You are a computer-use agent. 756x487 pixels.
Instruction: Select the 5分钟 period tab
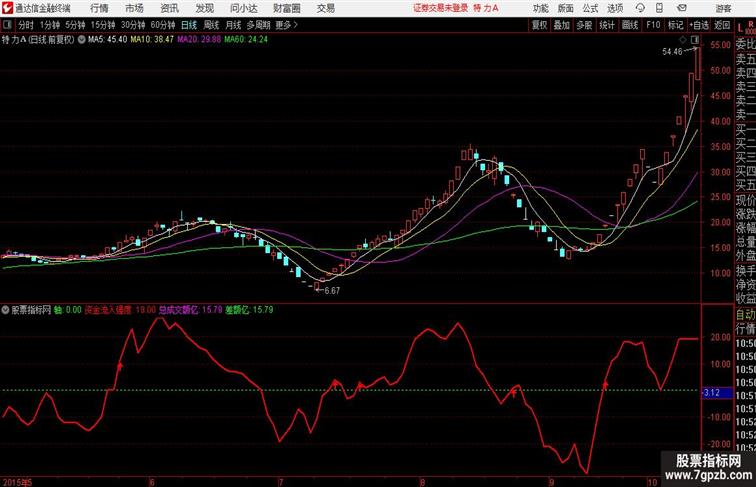(x=75, y=25)
